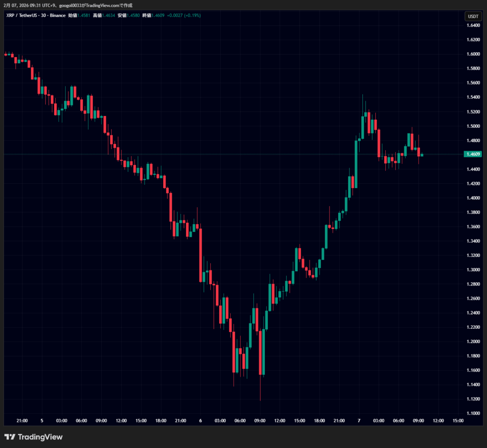
Task: Click the TradingView logo in the bottom left
Action: pyautogui.click(x=10, y=437)
